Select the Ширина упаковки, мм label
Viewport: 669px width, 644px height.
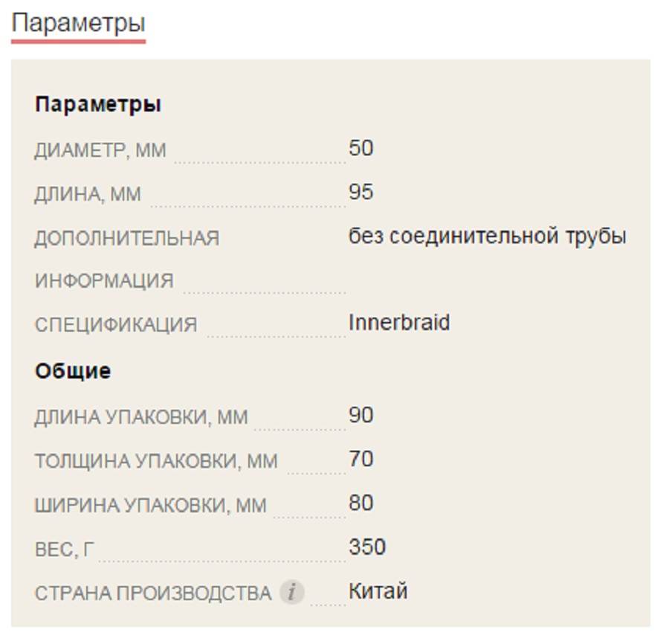150,506
